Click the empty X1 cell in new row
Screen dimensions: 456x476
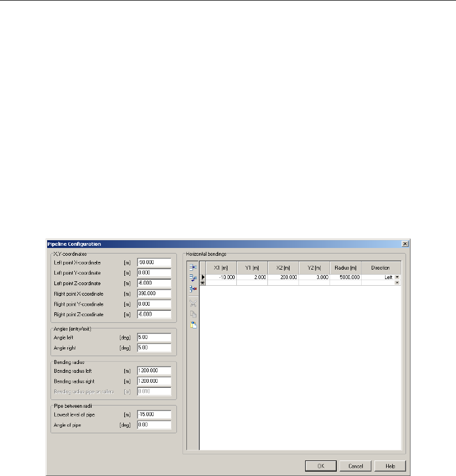click(221, 282)
